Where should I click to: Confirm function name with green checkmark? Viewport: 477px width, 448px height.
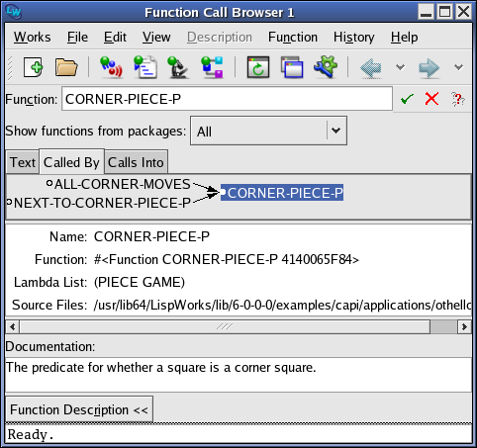click(407, 99)
